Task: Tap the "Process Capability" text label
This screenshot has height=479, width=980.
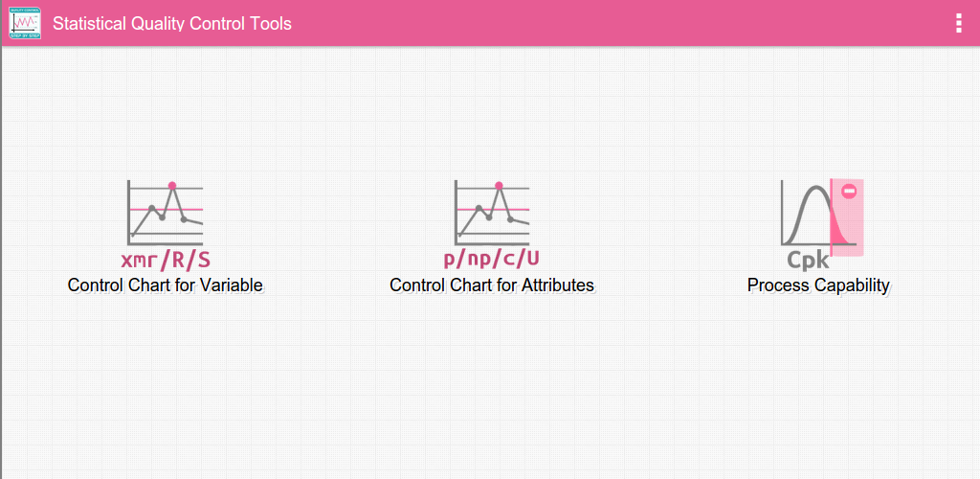Action: pyautogui.click(x=818, y=285)
